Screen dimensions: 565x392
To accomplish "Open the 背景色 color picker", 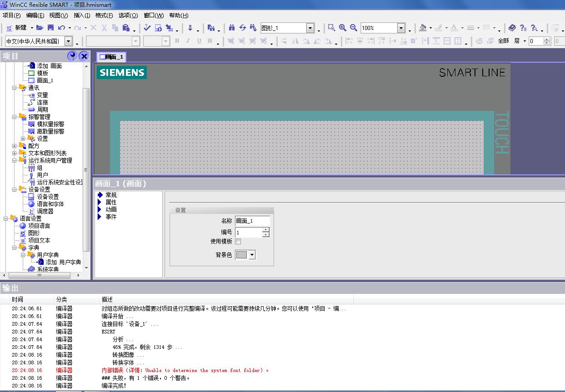I will [x=252, y=255].
